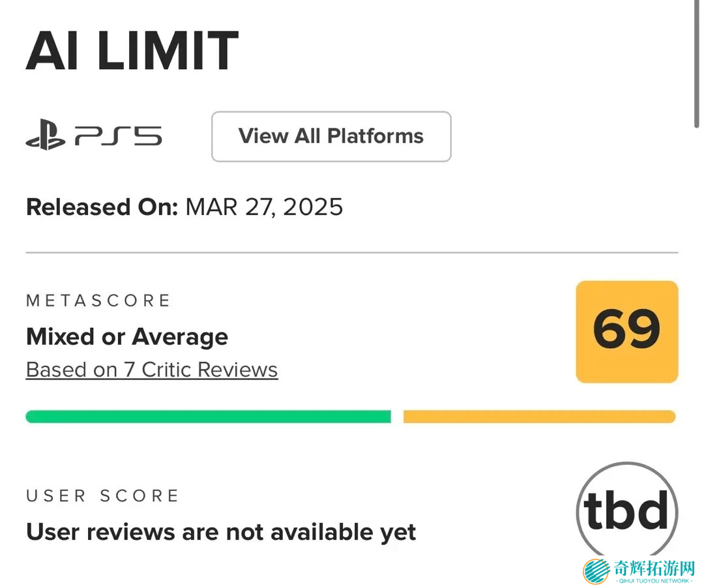Click the green positive reviews bar segment
The height and width of the screenshot is (588, 704).
click(x=208, y=417)
